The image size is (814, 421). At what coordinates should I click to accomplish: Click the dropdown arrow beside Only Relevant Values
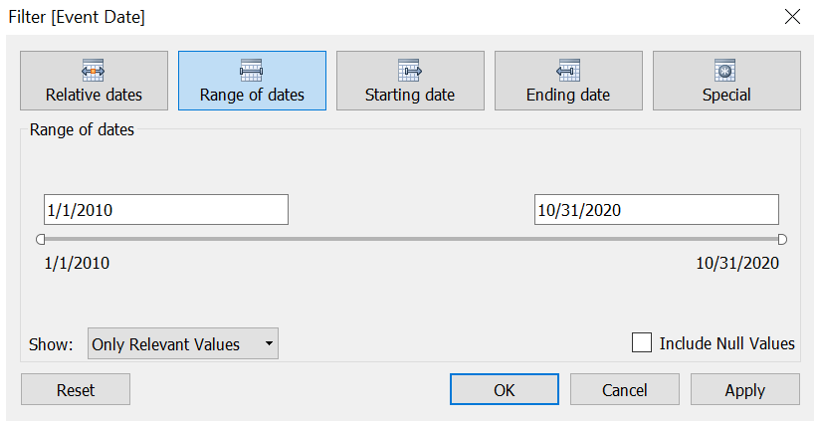pos(268,344)
